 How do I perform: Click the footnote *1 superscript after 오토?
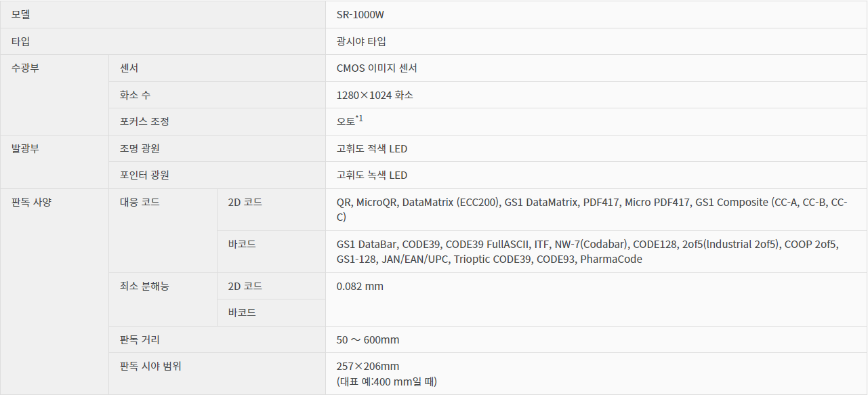[x=360, y=119]
